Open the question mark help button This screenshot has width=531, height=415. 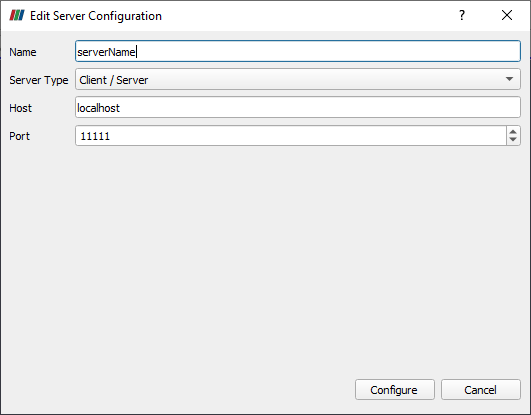coord(462,15)
